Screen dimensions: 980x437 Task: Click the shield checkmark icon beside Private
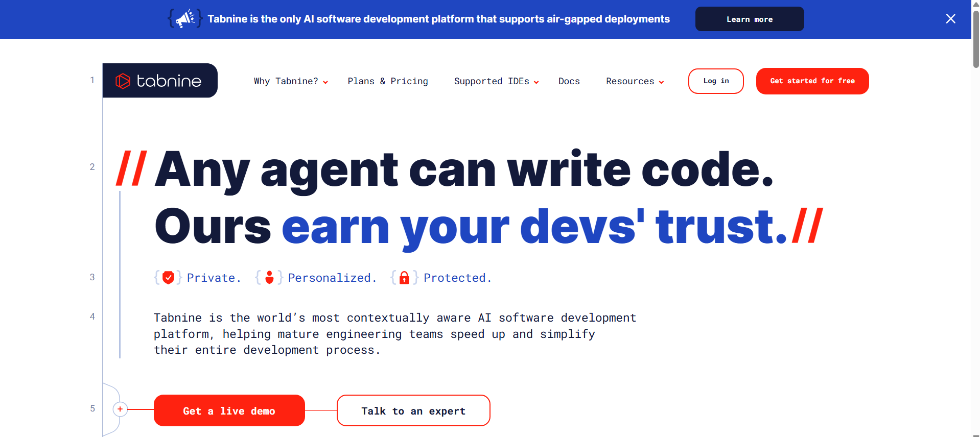click(168, 278)
